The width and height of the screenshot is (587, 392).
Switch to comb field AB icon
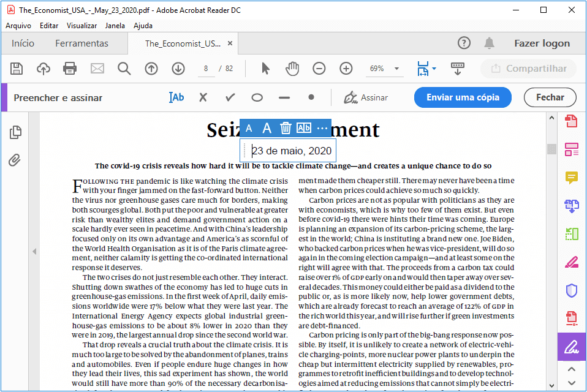click(x=303, y=128)
